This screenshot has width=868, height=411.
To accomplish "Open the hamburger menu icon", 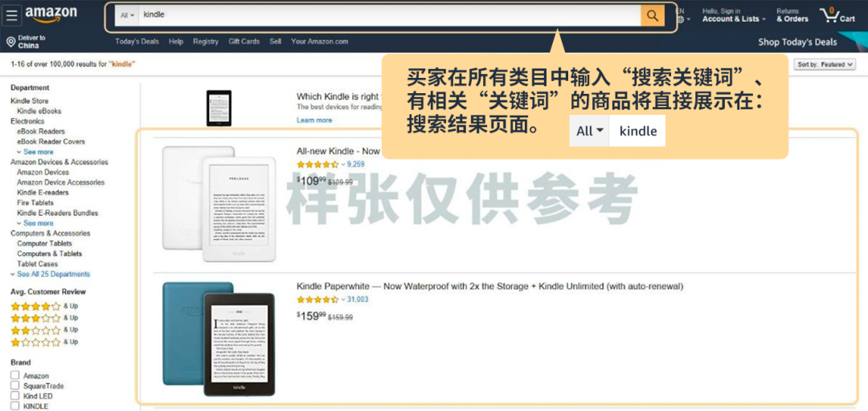I will (x=11, y=15).
